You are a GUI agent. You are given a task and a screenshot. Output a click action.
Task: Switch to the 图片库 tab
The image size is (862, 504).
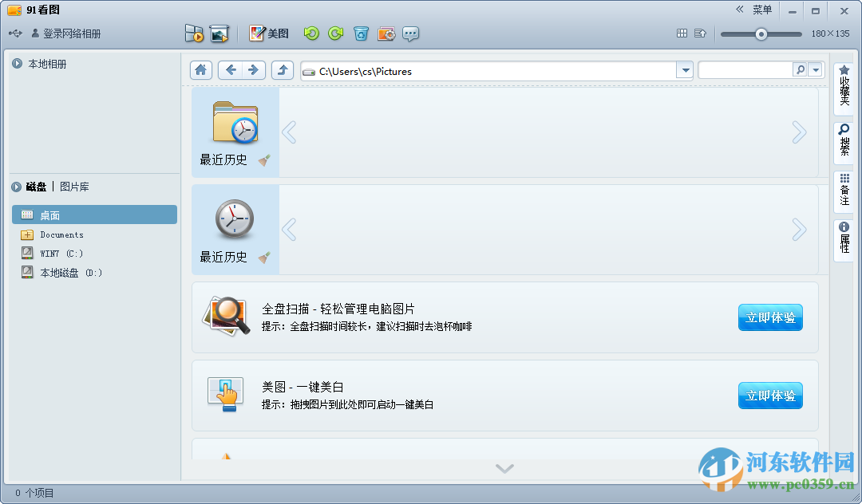(x=74, y=187)
